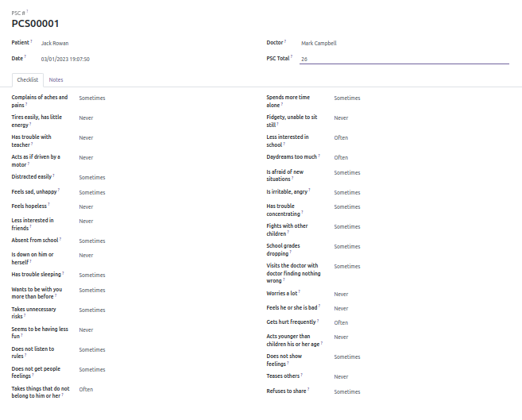Click the help icon beside 'Worries a lot'
Screen dimensions: 522x420
[299, 291]
